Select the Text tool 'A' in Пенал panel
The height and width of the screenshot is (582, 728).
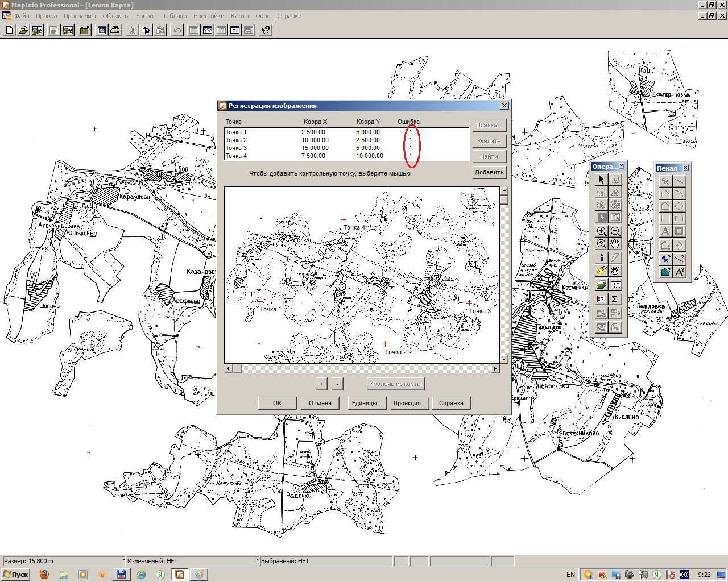pos(665,231)
